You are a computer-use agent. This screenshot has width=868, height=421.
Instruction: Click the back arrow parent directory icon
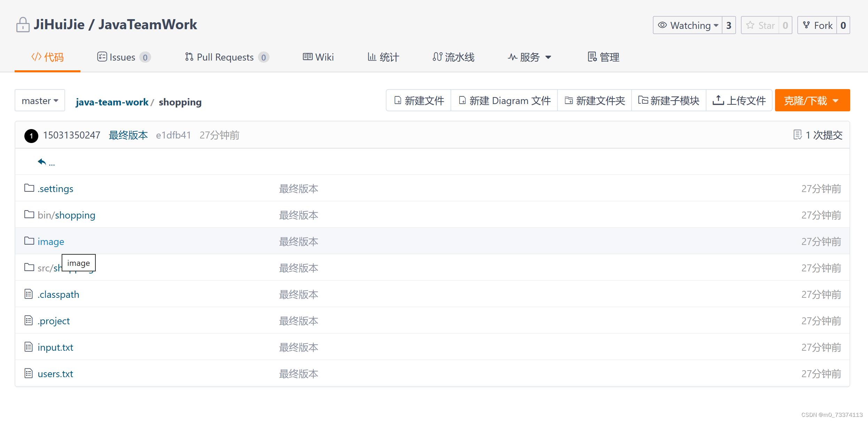(x=42, y=162)
